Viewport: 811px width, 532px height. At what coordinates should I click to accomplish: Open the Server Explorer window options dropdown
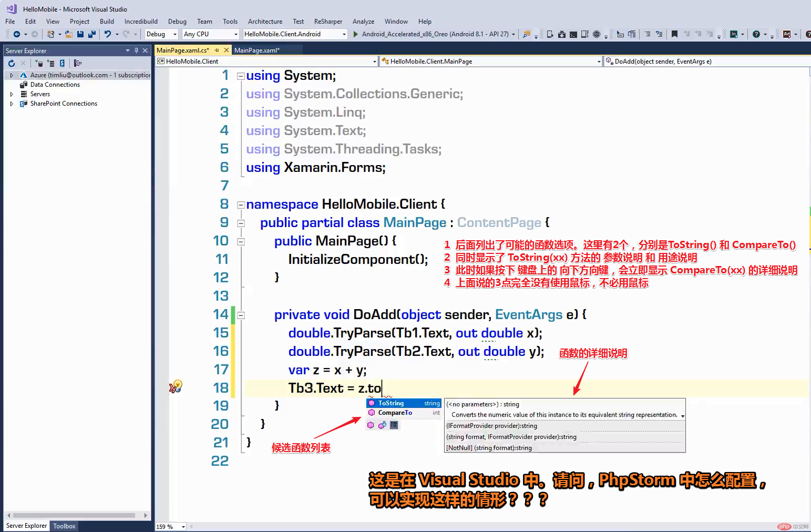(127, 50)
